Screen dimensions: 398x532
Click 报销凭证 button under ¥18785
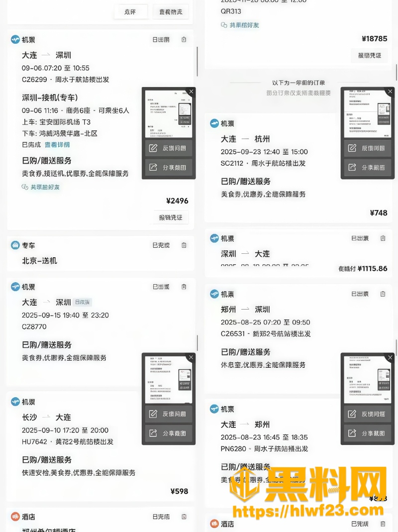coord(370,55)
